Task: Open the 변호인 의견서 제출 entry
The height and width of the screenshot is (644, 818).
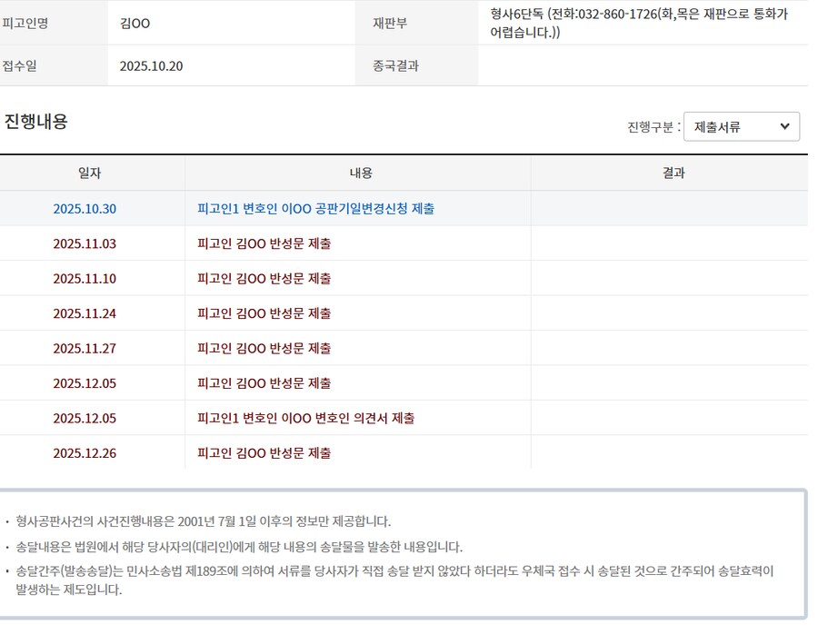Action: [x=305, y=418]
